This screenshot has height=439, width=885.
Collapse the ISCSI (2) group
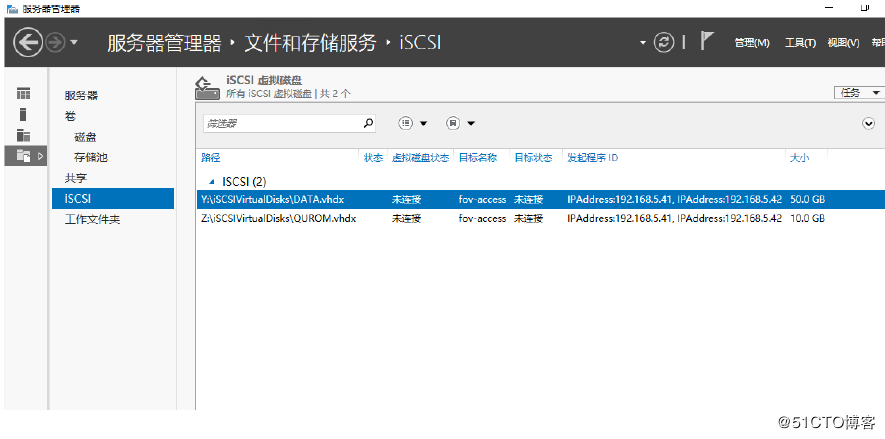(212, 182)
